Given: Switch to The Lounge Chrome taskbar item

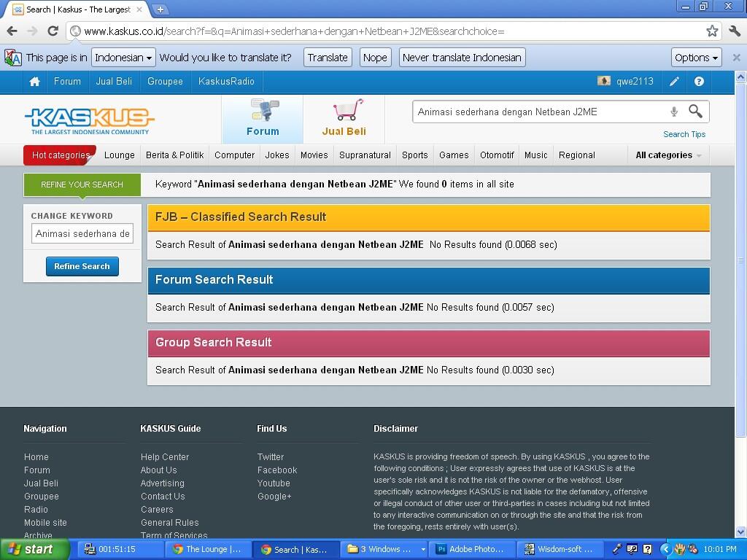Looking at the screenshot, I should [x=207, y=550].
